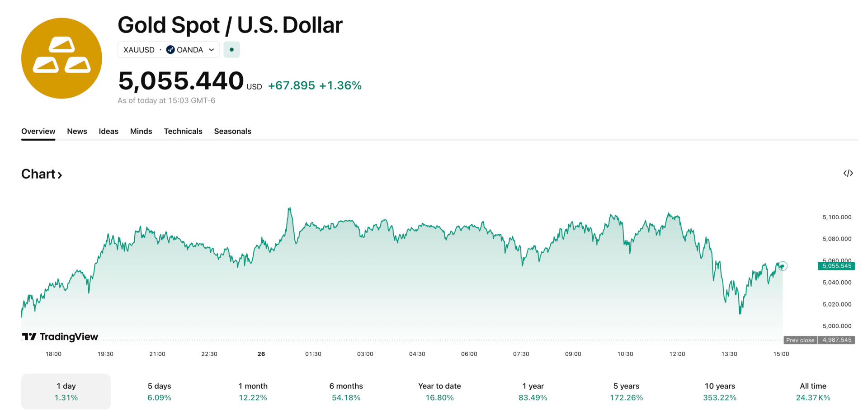Click the green market status dot
The width and height of the screenshot is (868, 420).
click(231, 50)
